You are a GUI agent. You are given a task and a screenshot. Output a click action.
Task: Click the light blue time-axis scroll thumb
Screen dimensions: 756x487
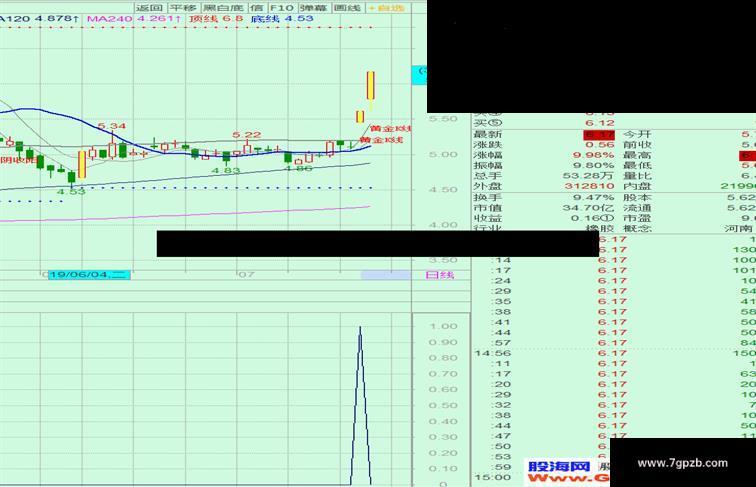(x=386, y=275)
